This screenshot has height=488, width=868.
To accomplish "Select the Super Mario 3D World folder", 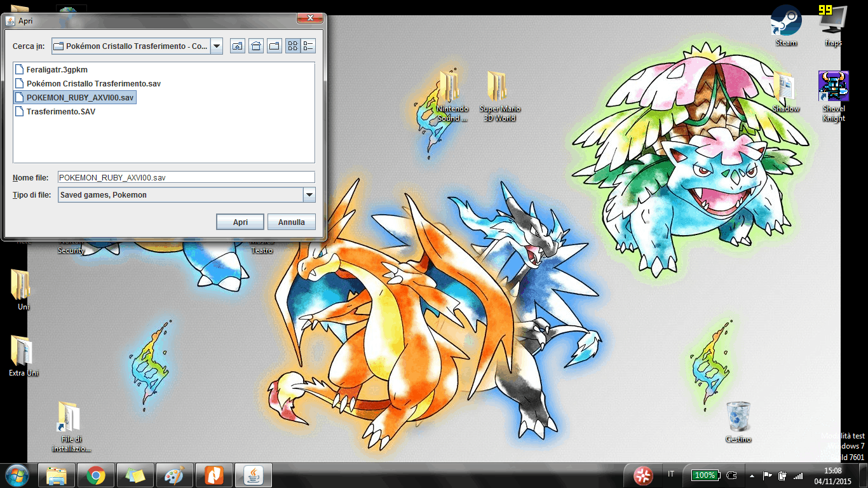I will tap(500, 97).
